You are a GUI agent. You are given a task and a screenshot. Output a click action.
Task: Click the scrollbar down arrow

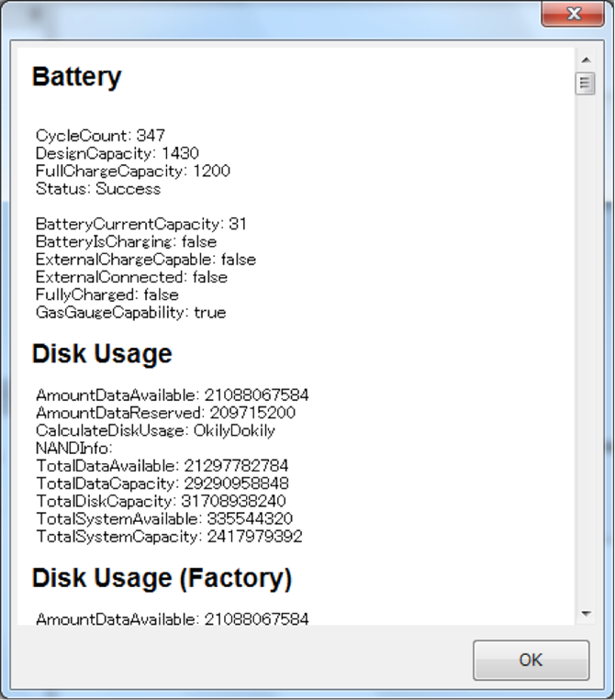point(585,613)
